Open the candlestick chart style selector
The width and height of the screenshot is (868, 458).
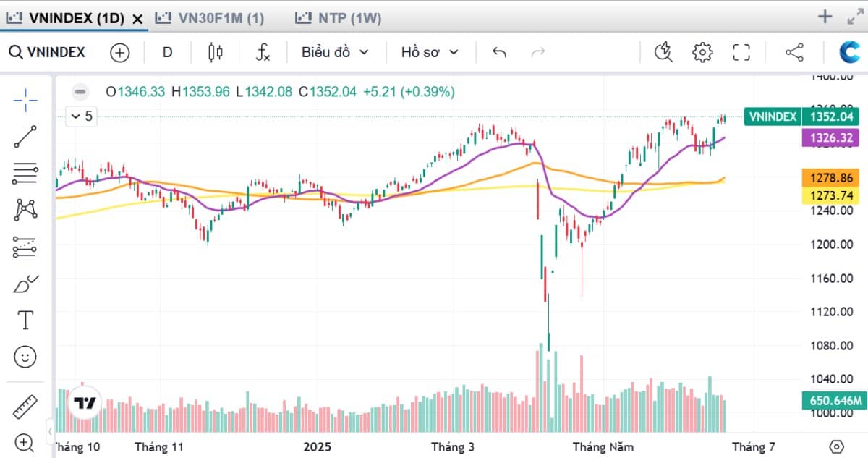(x=215, y=52)
